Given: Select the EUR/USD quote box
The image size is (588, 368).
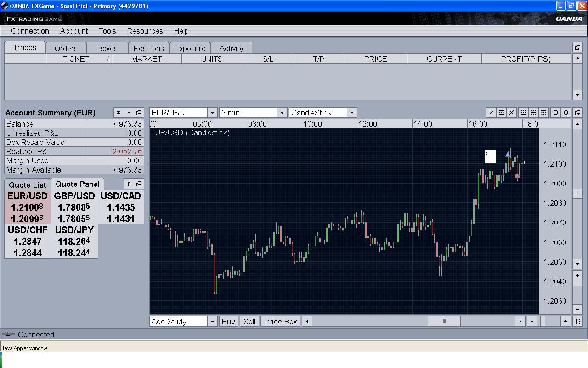Looking at the screenshot, I should [28, 207].
